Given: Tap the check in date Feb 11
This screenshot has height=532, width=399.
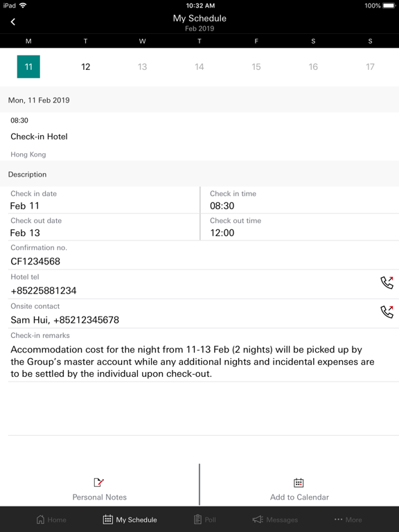Looking at the screenshot, I should coord(24,206).
